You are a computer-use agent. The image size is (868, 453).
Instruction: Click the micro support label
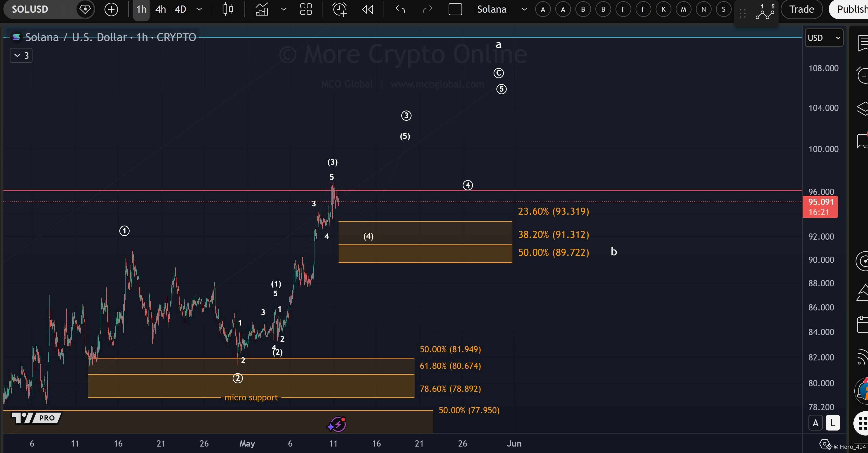click(251, 397)
